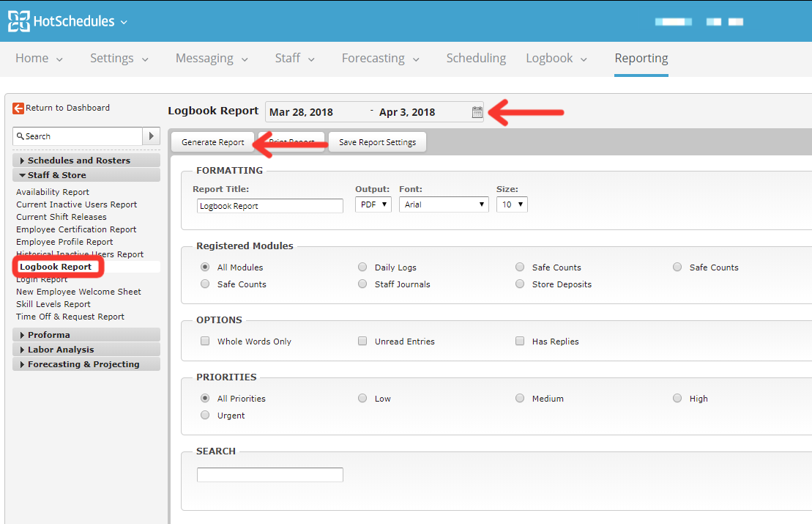Screen dimensions: 812x524
Task: Select the Daily Logs radio button
Action: coord(362,267)
